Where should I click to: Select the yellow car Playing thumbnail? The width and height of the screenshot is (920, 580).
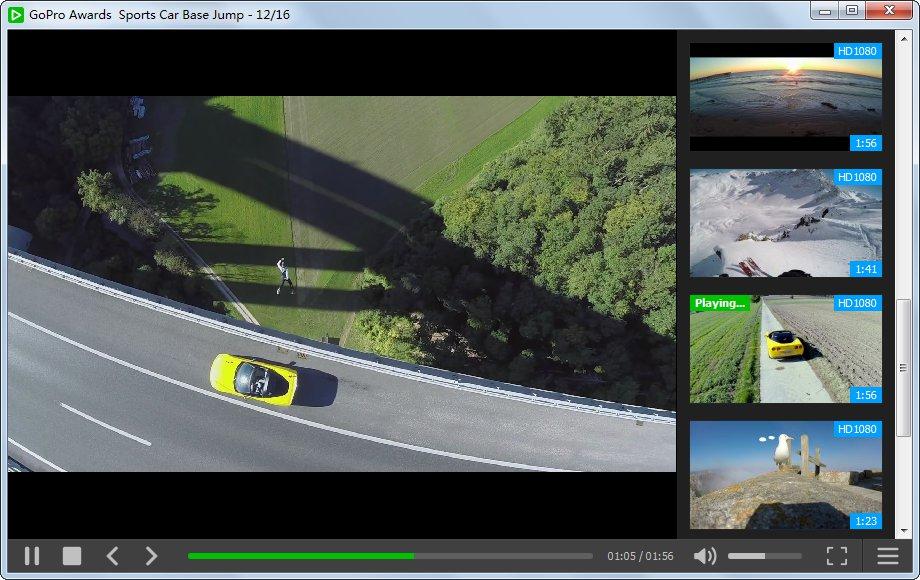tap(786, 349)
